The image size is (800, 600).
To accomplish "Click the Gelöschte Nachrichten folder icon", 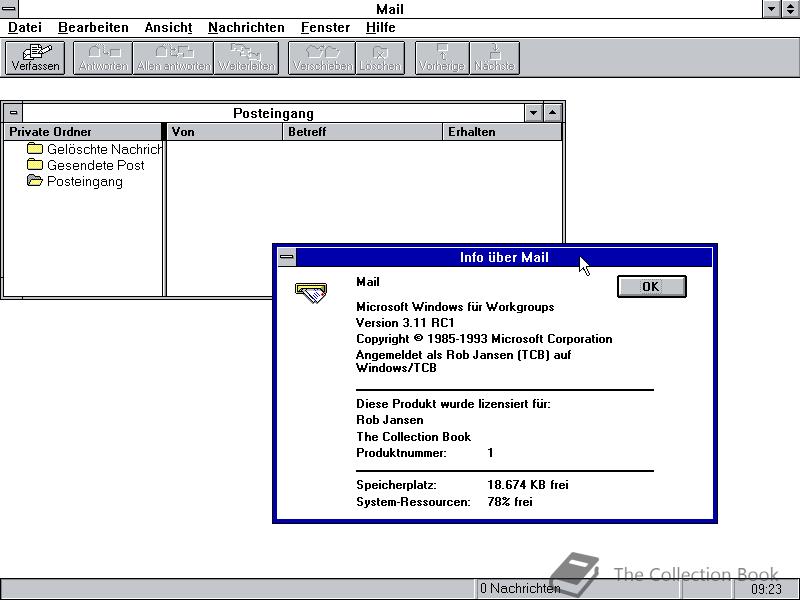I will click(x=35, y=148).
